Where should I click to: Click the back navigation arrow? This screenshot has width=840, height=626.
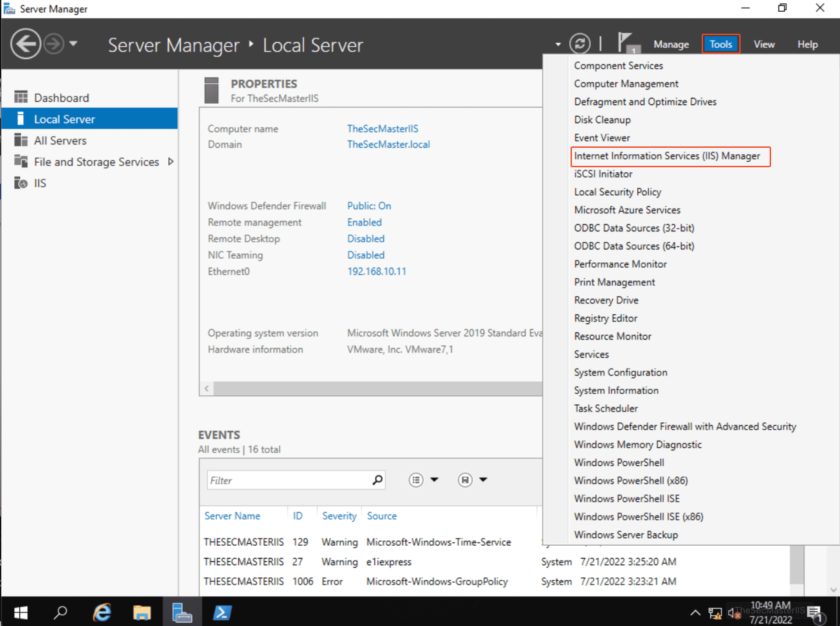(x=25, y=44)
